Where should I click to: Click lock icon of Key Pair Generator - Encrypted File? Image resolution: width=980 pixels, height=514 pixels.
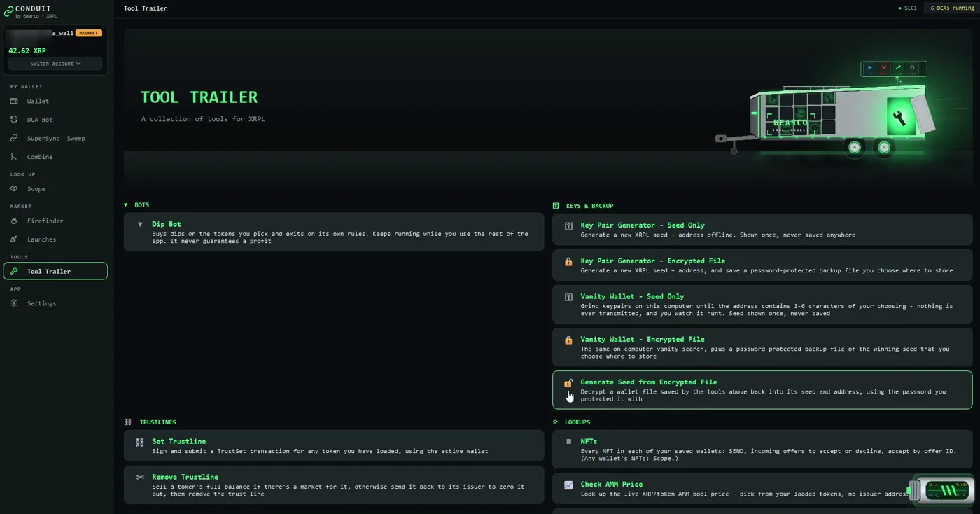(x=568, y=261)
